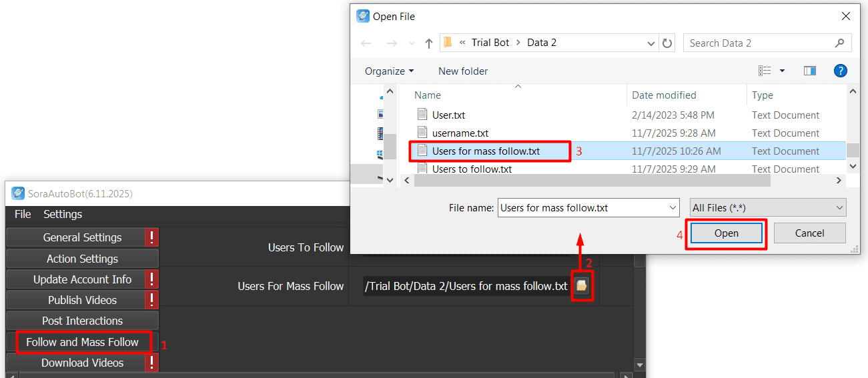This screenshot has height=378, width=868.
Task: Click the SoraAutoBot title bar app icon
Action: click(x=18, y=194)
